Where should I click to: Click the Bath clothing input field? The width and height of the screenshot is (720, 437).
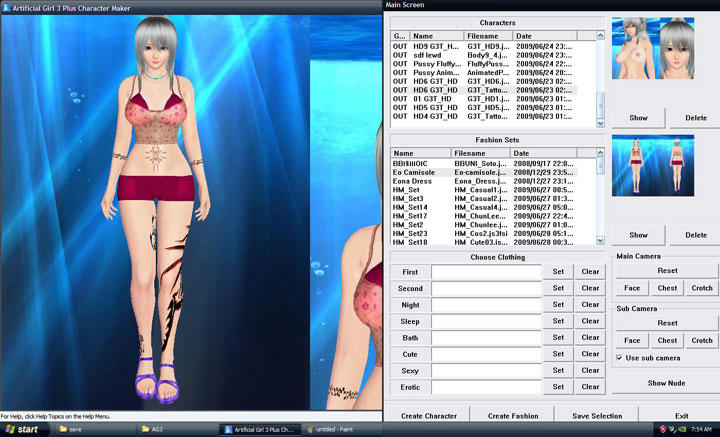(486, 338)
